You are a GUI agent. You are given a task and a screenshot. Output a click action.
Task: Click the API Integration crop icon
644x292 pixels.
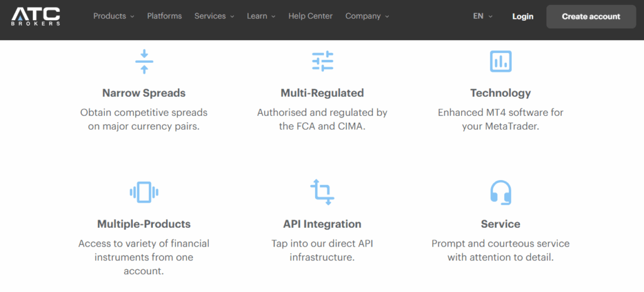tap(322, 192)
